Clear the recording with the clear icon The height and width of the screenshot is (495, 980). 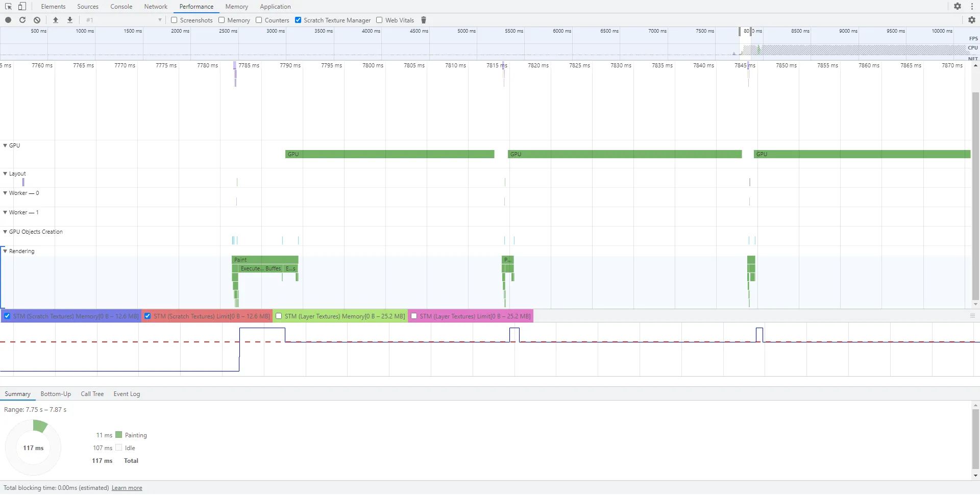pyautogui.click(x=37, y=20)
